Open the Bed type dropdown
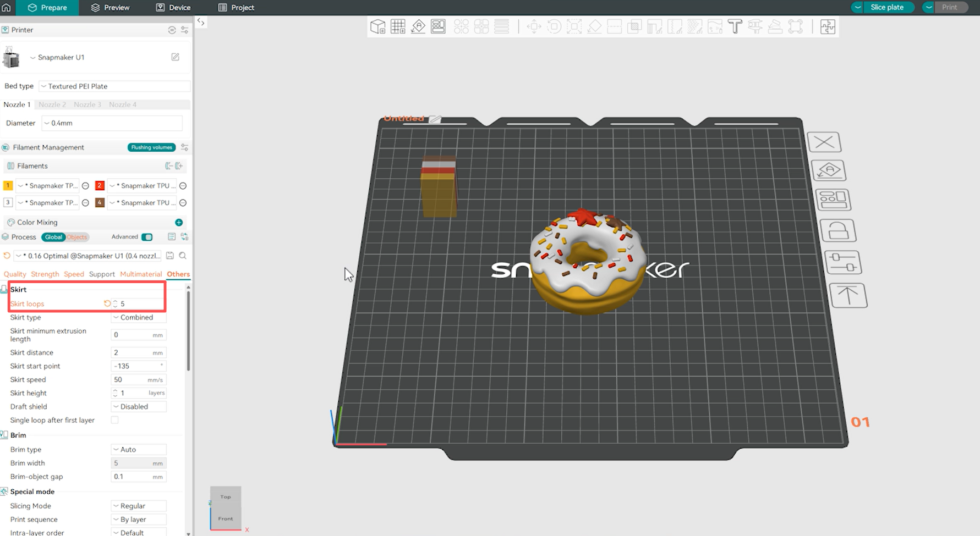980x536 pixels. (114, 86)
